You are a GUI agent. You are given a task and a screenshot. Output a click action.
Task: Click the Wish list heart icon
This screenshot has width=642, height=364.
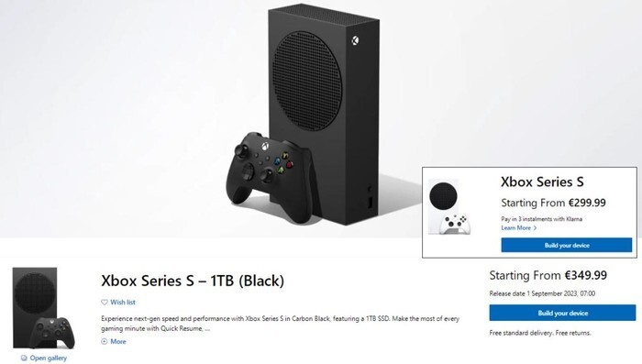[105, 303]
